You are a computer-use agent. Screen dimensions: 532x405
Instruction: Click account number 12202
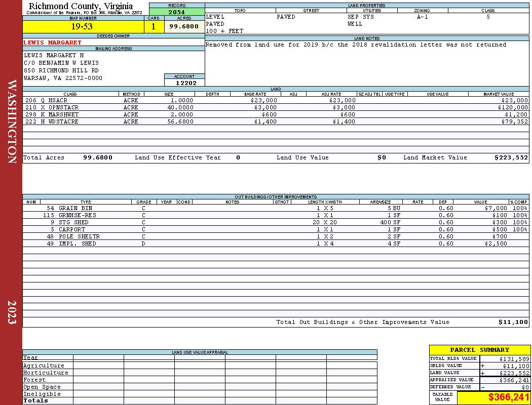point(186,83)
